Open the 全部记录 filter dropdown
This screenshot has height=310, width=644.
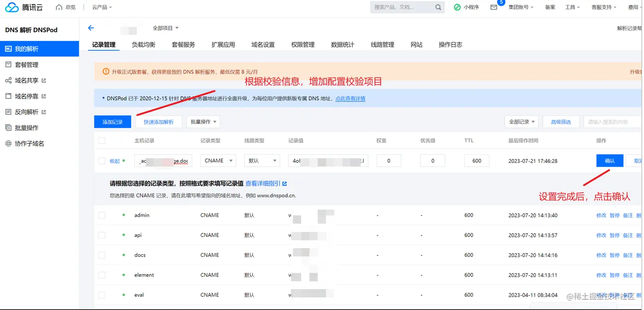(521, 122)
